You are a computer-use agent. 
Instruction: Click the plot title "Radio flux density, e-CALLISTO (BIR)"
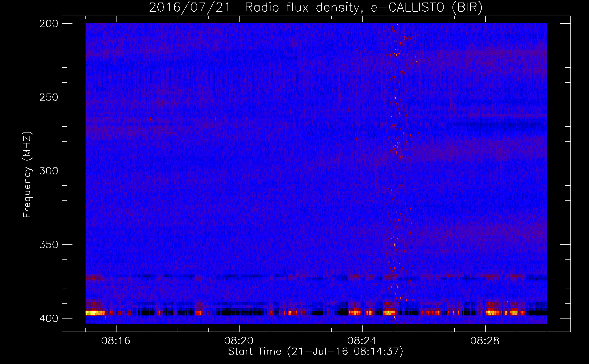click(363, 7)
